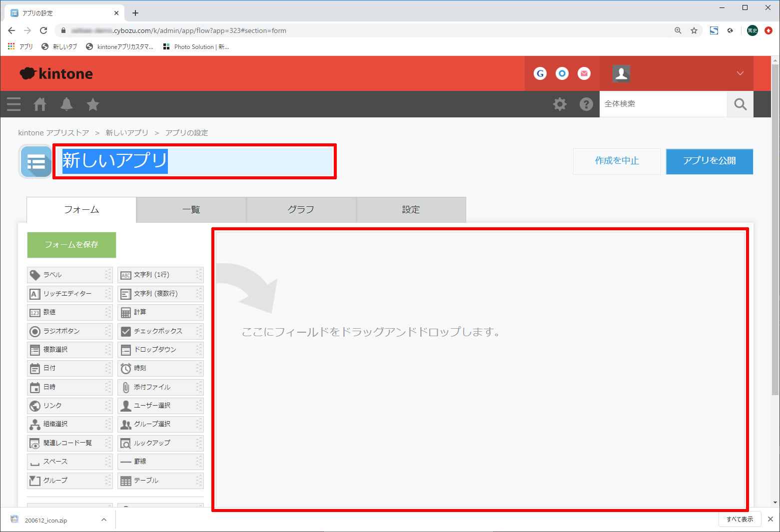Choose the Link (リンク) field item
This screenshot has width=780, height=532.
coord(70,406)
